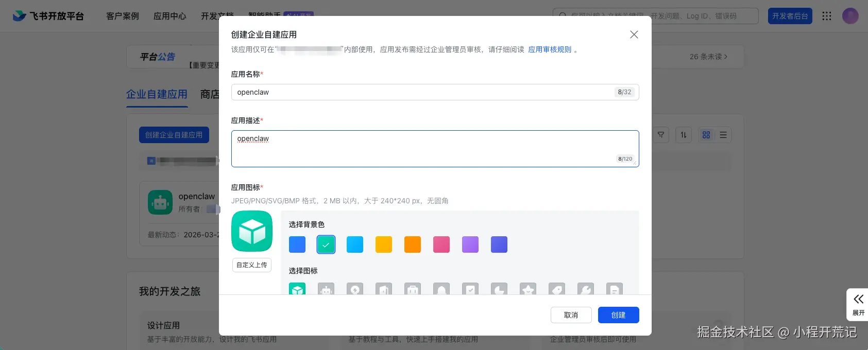Click the 开发者后台 button
The image size is (868, 350).
[790, 16]
